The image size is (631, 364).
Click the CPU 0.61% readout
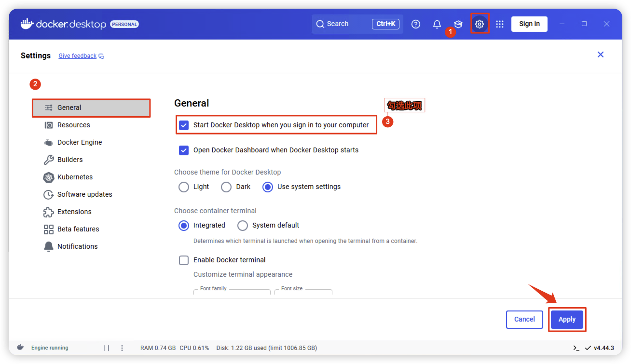click(x=194, y=348)
